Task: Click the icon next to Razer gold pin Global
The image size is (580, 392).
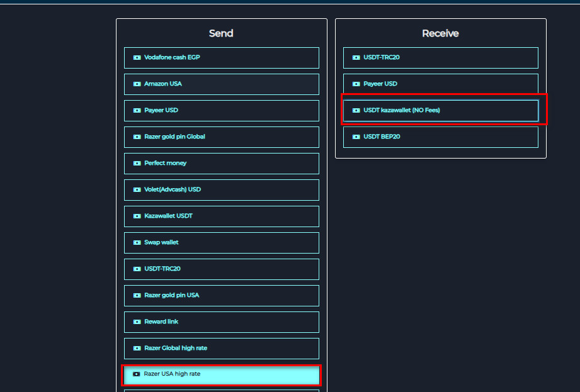Action: pos(137,137)
